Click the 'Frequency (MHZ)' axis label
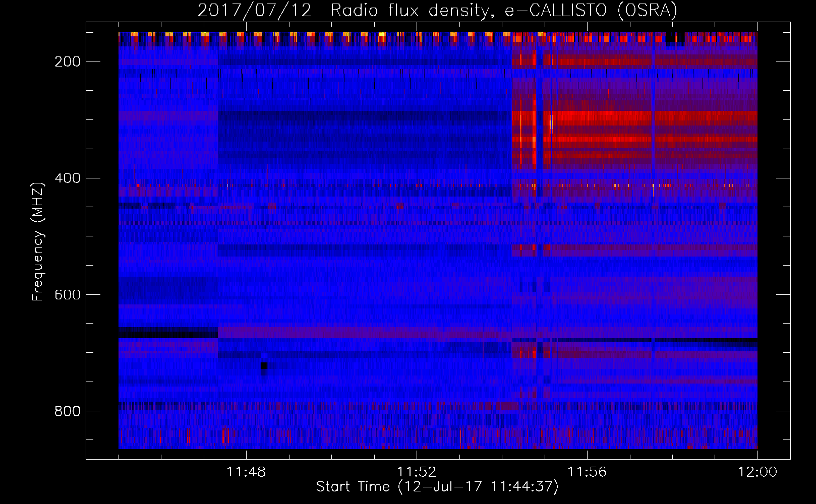The image size is (816, 504). (38, 241)
